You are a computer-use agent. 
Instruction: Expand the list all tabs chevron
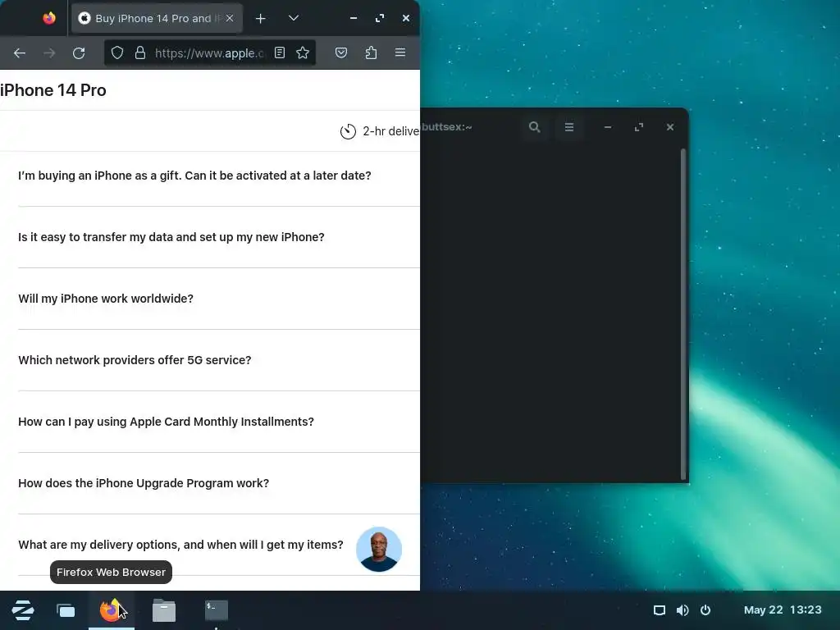[294, 18]
